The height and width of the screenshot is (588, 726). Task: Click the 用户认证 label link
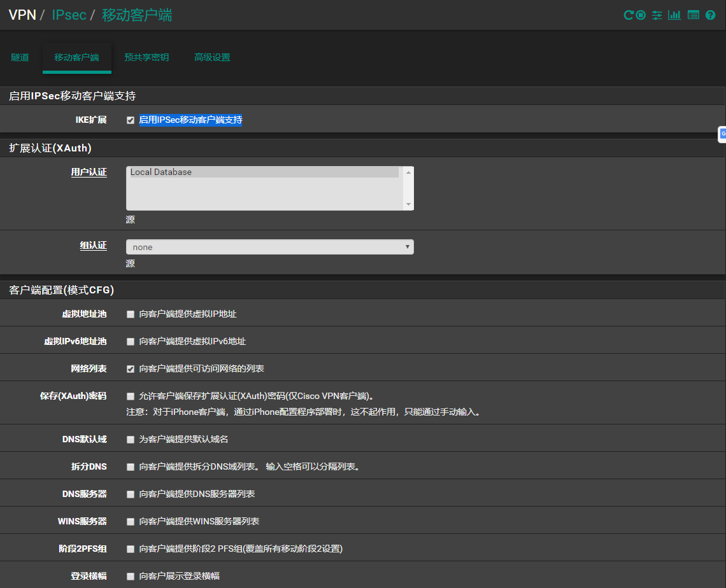pos(89,172)
